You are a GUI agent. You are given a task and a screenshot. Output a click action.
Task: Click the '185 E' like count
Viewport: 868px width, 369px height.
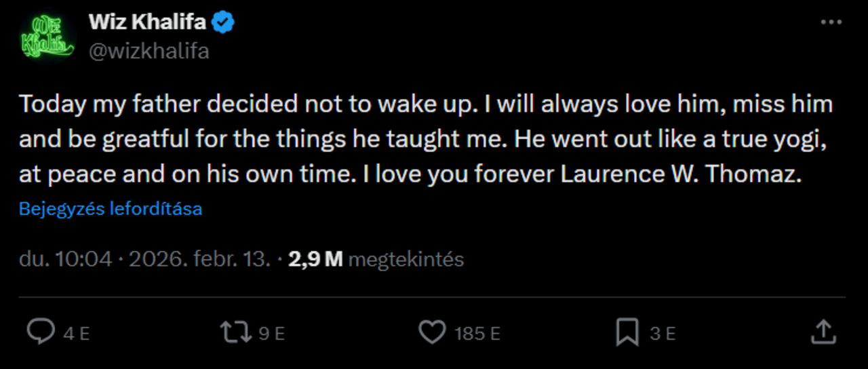coord(477,334)
